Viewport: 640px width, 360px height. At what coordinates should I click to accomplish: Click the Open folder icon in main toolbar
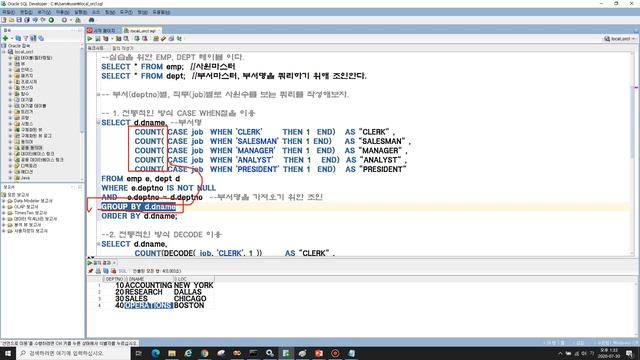click(x=11, y=20)
